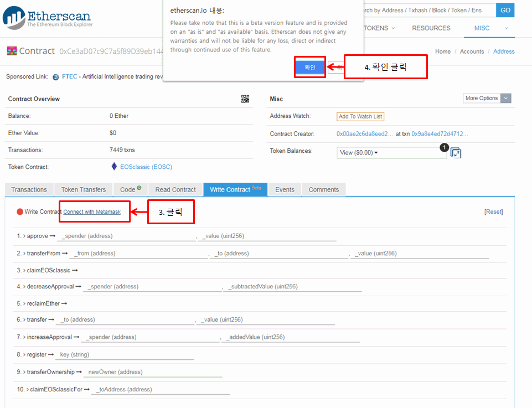Open the TOKENS menu dropdown
532x408 pixels.
pos(379,28)
